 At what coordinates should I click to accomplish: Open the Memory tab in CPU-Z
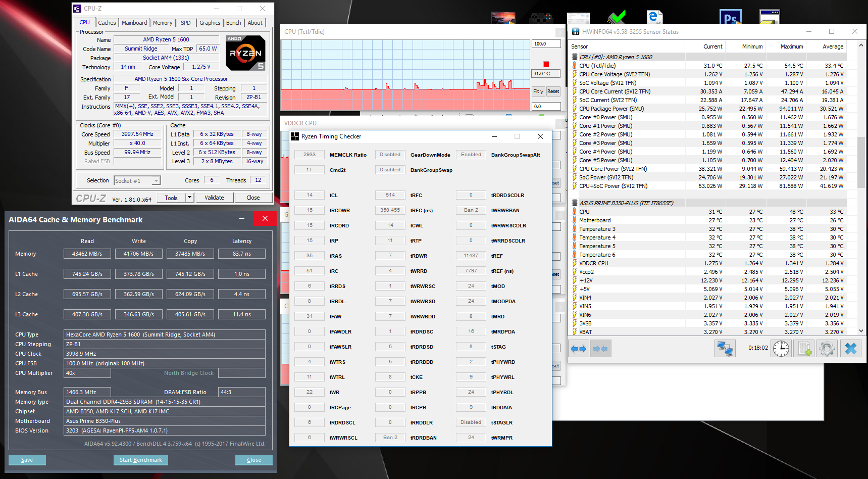coord(163,23)
